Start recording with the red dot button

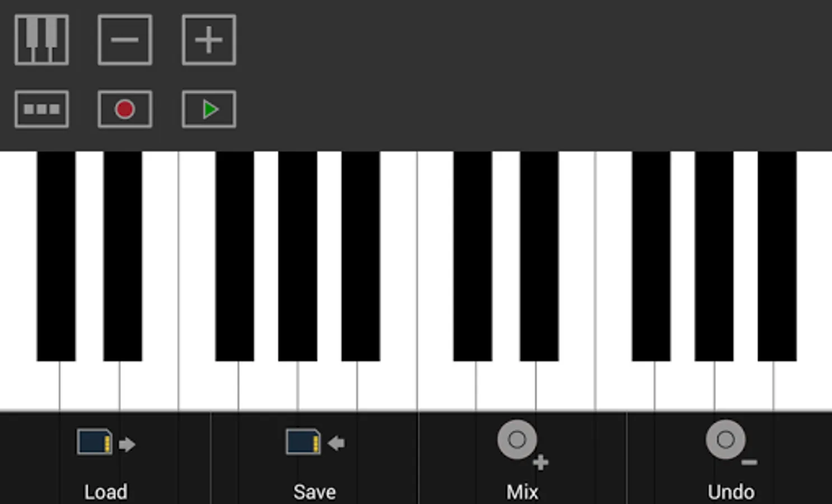pos(125,109)
